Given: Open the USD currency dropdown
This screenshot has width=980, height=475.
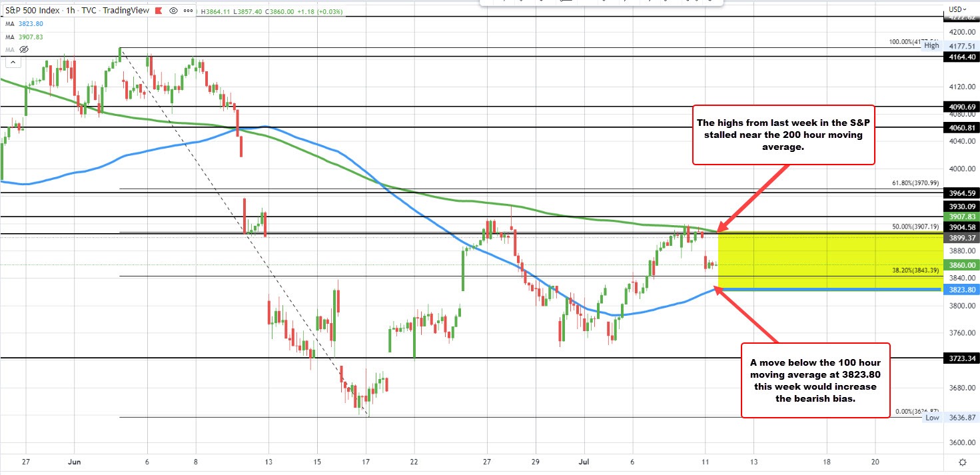Looking at the screenshot, I should 956,9.
